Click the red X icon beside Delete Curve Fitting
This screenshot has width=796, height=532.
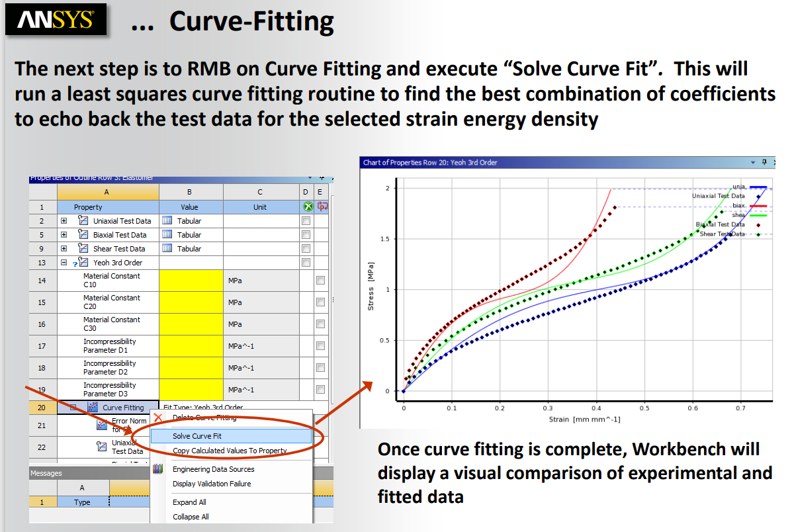coord(158,418)
